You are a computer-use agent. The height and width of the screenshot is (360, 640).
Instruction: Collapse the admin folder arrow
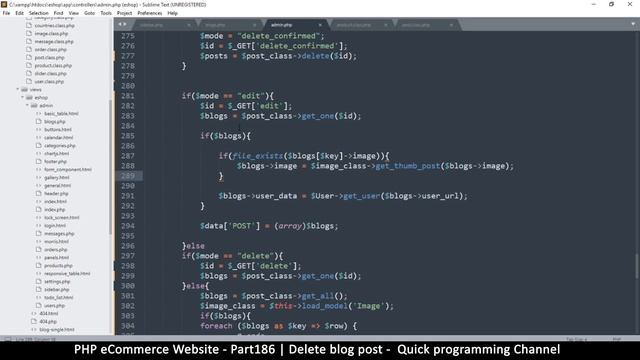click(27, 105)
